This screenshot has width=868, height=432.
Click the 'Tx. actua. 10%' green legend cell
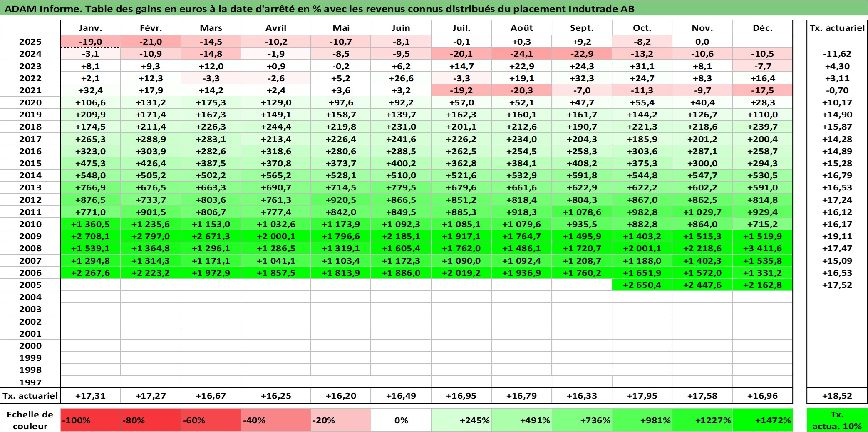tap(837, 420)
